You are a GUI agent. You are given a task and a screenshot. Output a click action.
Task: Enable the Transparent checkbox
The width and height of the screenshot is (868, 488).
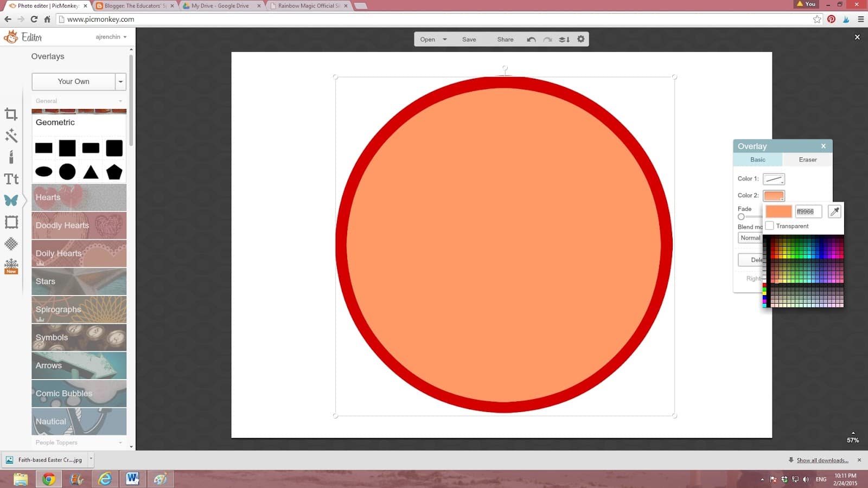point(770,226)
